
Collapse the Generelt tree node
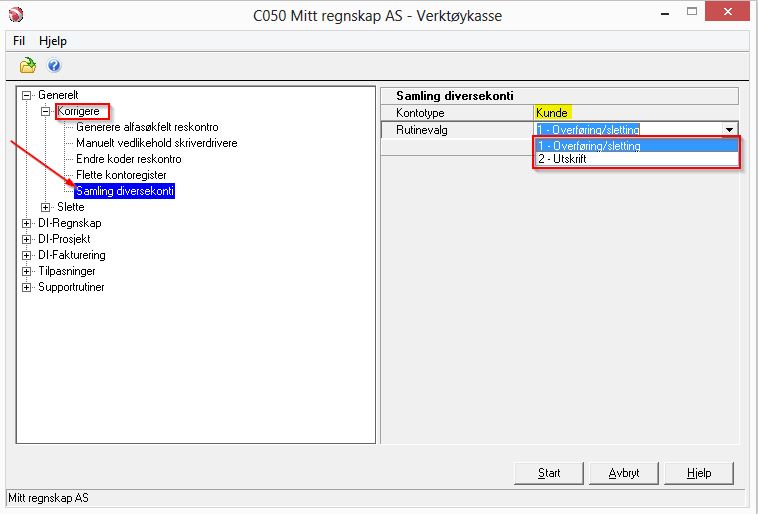coord(27,95)
